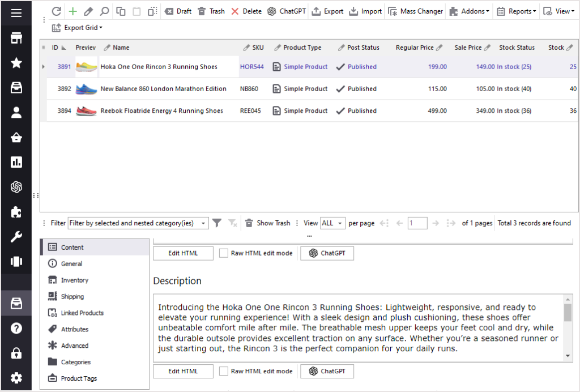This screenshot has height=392, width=580.
Task: Open the ChatGPT sidebar icon
Action: click(16, 186)
